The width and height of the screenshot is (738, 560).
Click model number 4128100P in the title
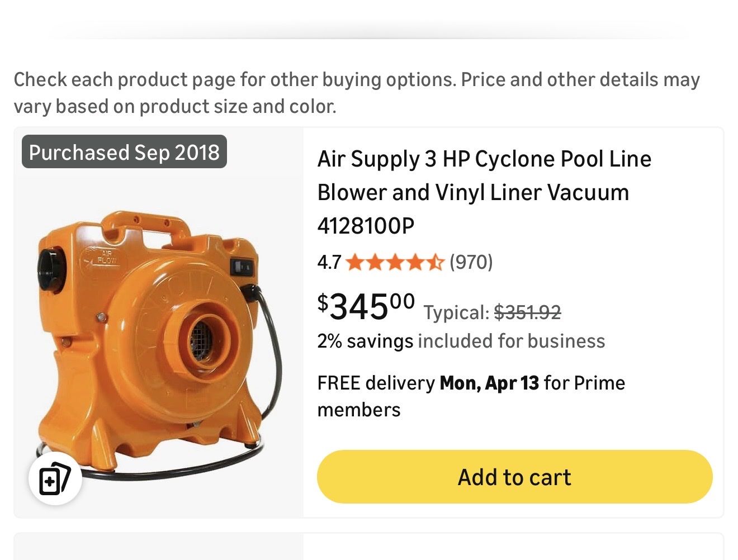click(366, 225)
